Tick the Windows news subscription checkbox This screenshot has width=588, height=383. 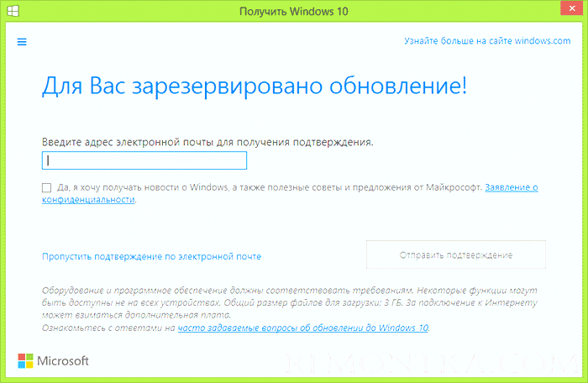coord(46,187)
